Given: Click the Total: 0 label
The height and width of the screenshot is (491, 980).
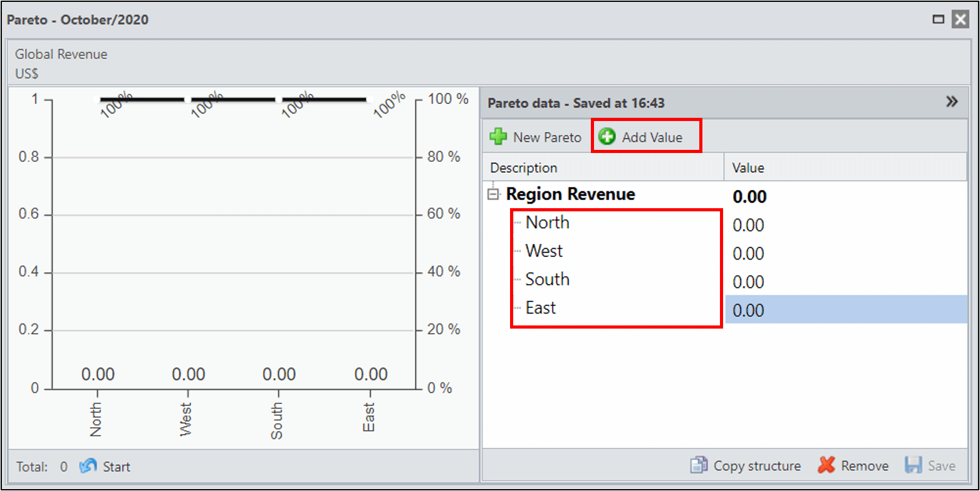Looking at the screenshot, I should [x=42, y=467].
